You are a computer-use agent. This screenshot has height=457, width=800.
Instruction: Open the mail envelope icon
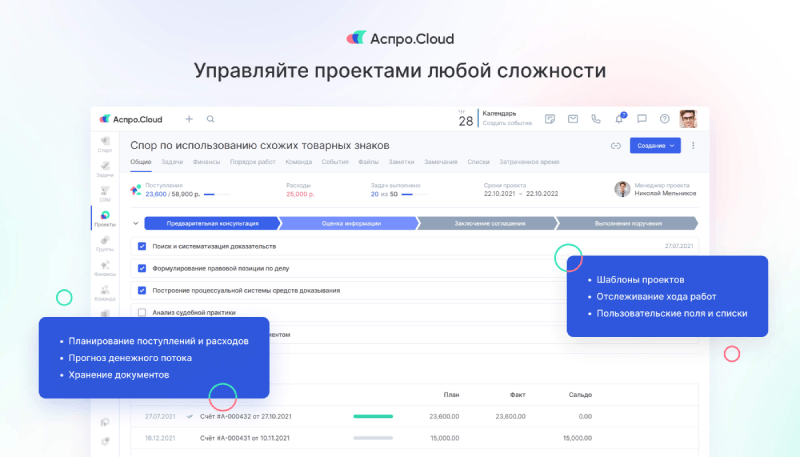[573, 119]
